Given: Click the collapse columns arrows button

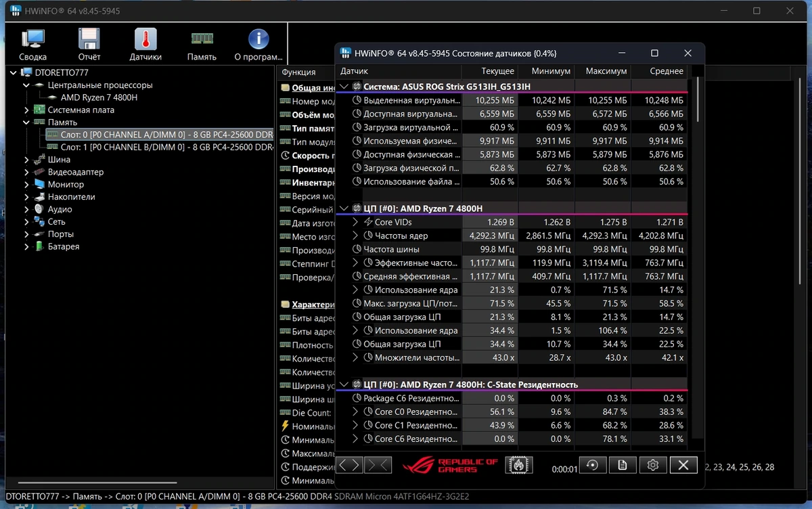Looking at the screenshot, I should (x=378, y=465).
